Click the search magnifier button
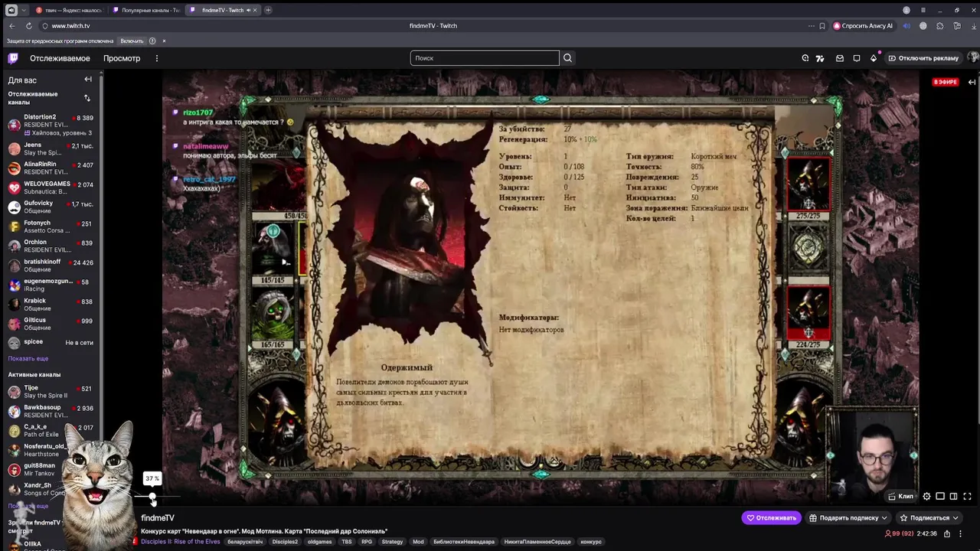The height and width of the screenshot is (551, 980). [567, 58]
